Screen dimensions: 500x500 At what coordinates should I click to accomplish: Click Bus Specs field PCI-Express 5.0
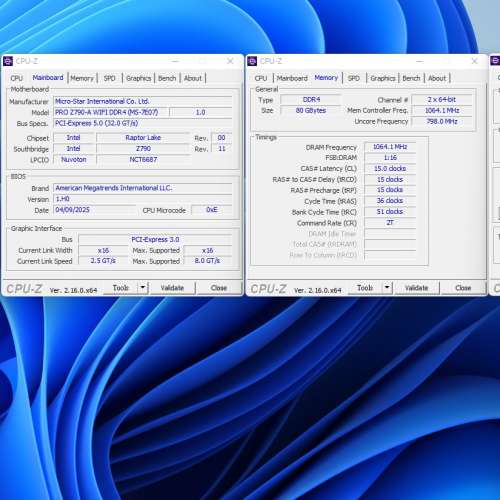click(x=143, y=123)
